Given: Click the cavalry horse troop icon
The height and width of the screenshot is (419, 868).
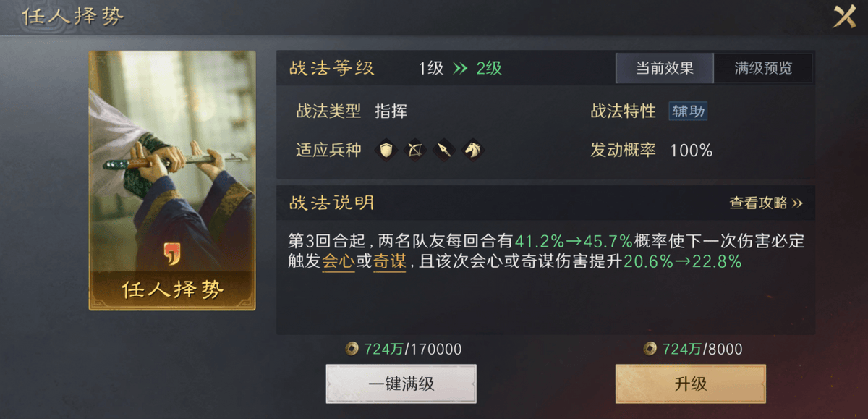Looking at the screenshot, I should (472, 150).
